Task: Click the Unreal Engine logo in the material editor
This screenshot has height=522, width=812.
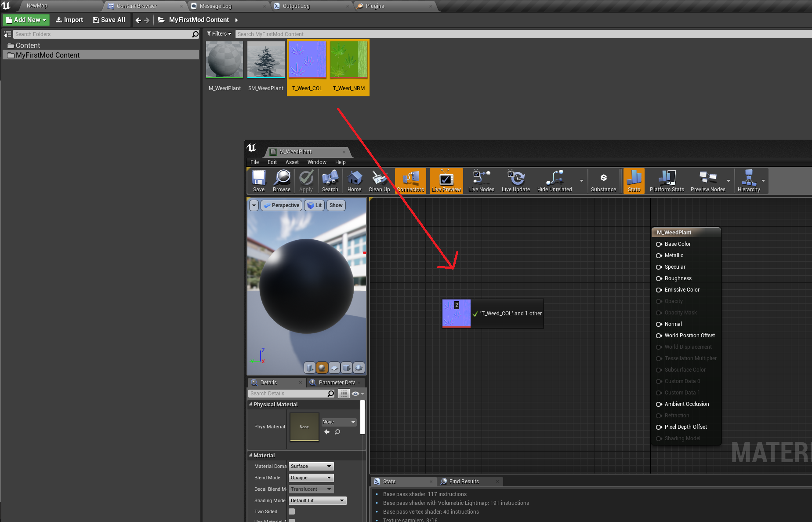Action: pos(251,148)
